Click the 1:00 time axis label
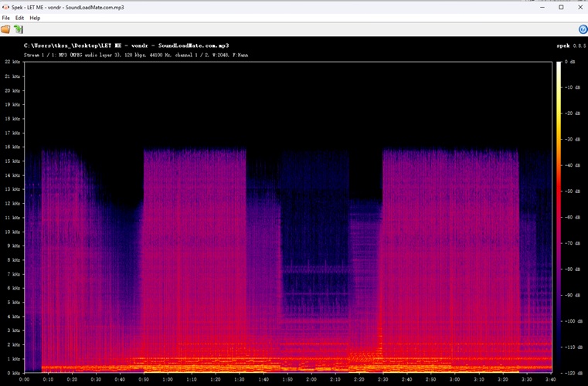The image size is (588, 386). pos(168,379)
